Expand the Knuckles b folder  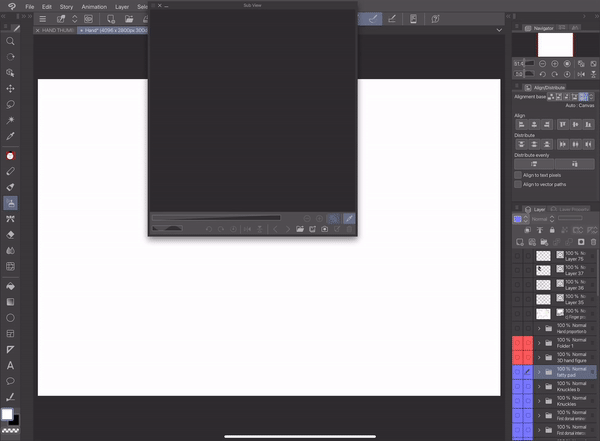pos(539,386)
